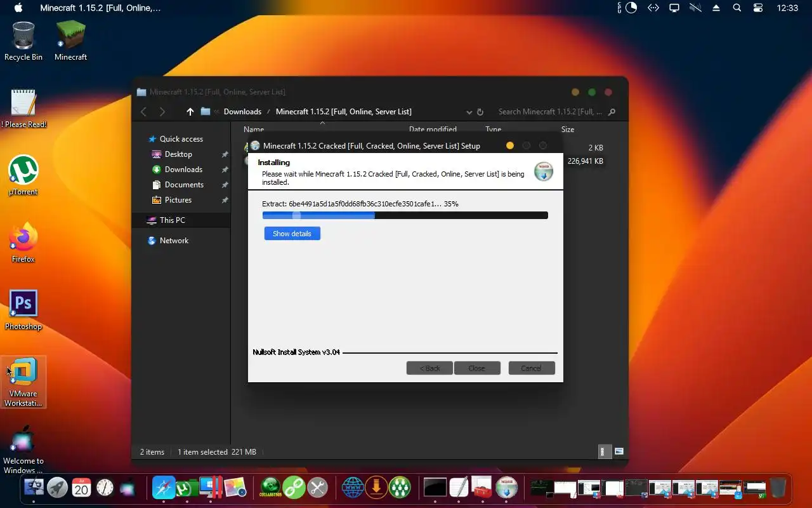Viewport: 812px width, 508px height.
Task: Click Downloads in the address breadcrumb
Action: (x=242, y=112)
